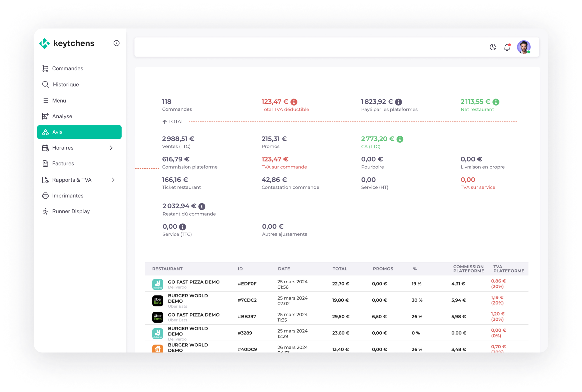This screenshot has width=582, height=392.
Task: Open the Imprimantes page
Action: 68,196
